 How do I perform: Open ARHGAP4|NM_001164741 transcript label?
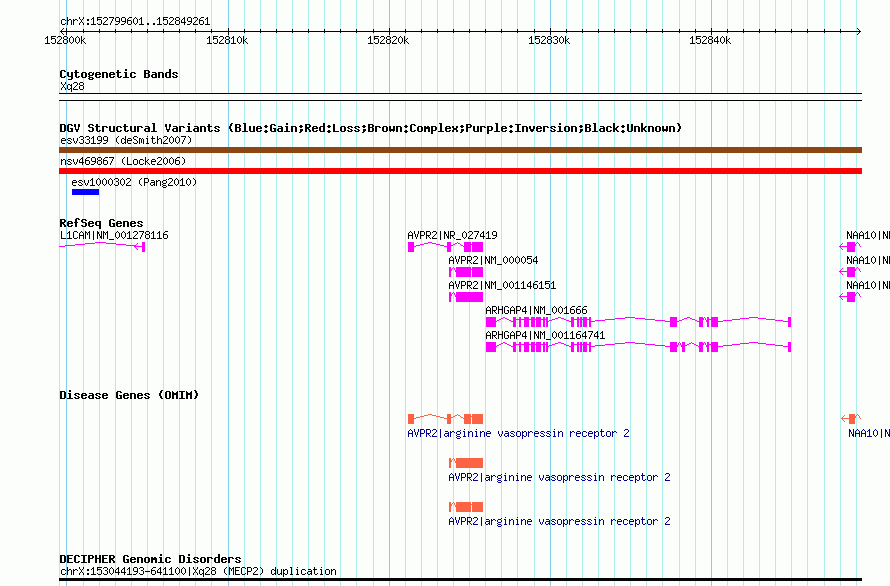(x=545, y=335)
